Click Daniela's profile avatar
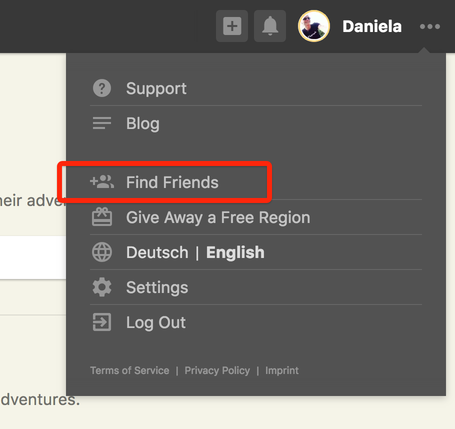The height and width of the screenshot is (429, 455). [x=314, y=26]
